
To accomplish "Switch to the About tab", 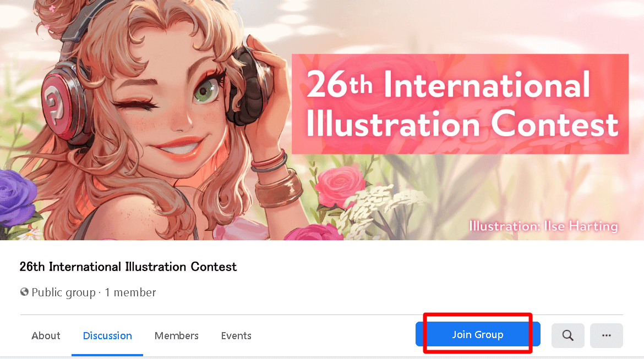I will pyautogui.click(x=46, y=335).
